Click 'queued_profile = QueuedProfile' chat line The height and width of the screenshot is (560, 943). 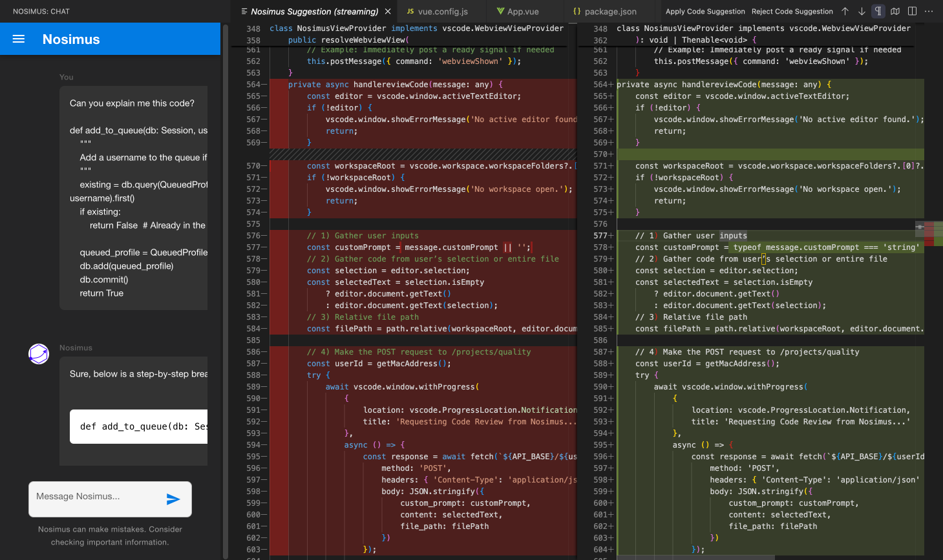143,253
